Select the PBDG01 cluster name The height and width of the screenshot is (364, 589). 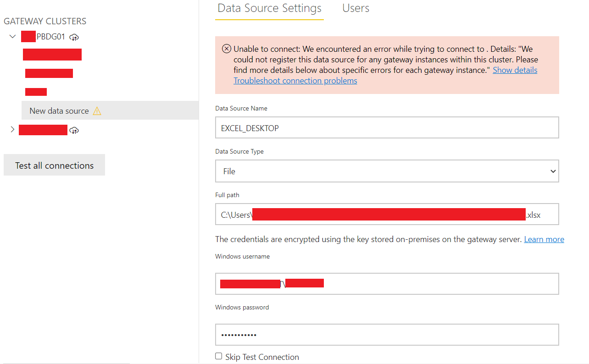(x=43, y=37)
